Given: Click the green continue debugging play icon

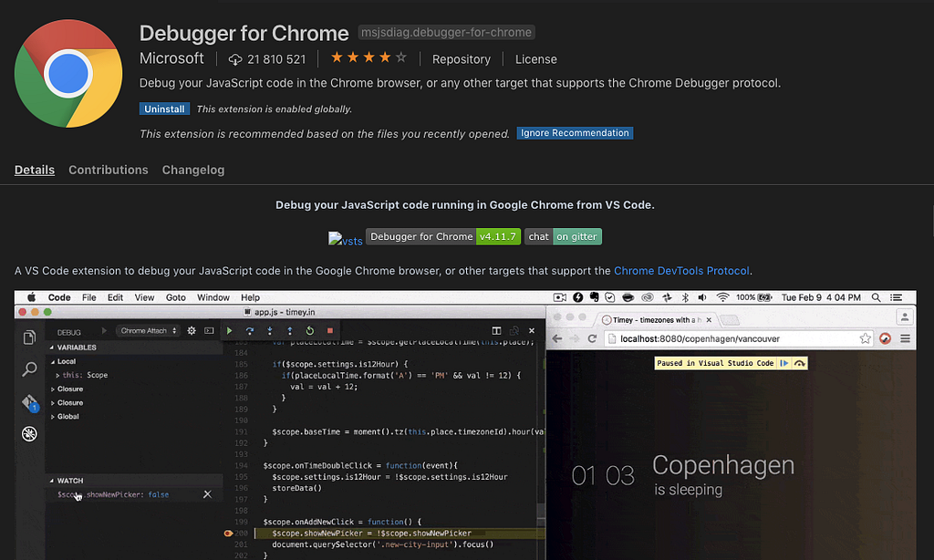Looking at the screenshot, I should (229, 331).
